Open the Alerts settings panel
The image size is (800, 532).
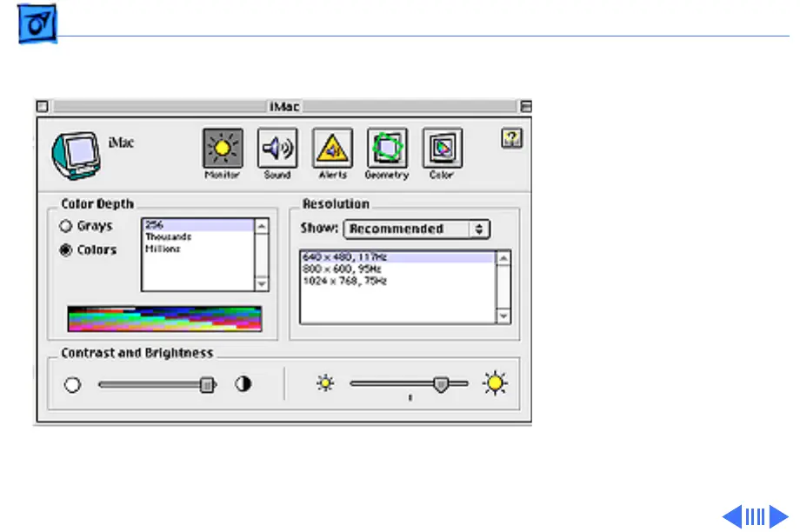[332, 148]
